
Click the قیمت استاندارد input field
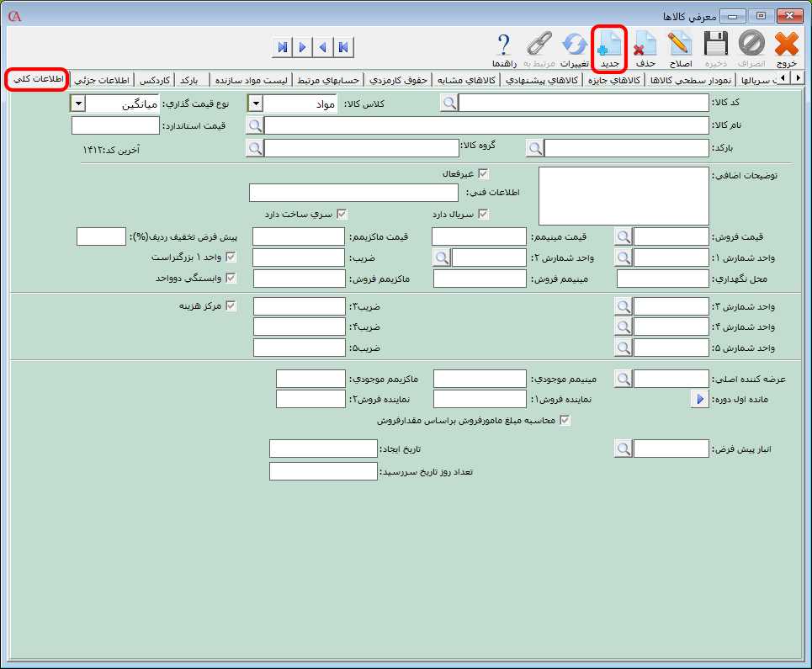pos(115,126)
